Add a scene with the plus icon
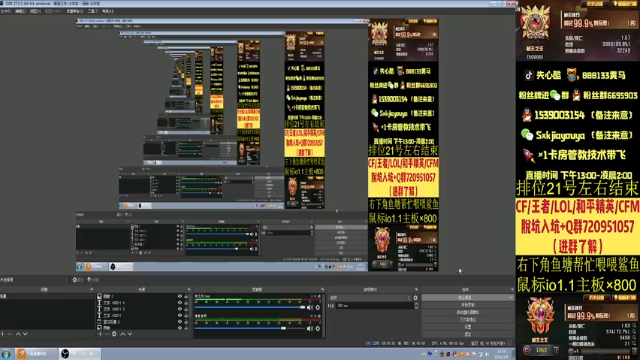This screenshot has width=640, height=360. [x=3, y=334]
